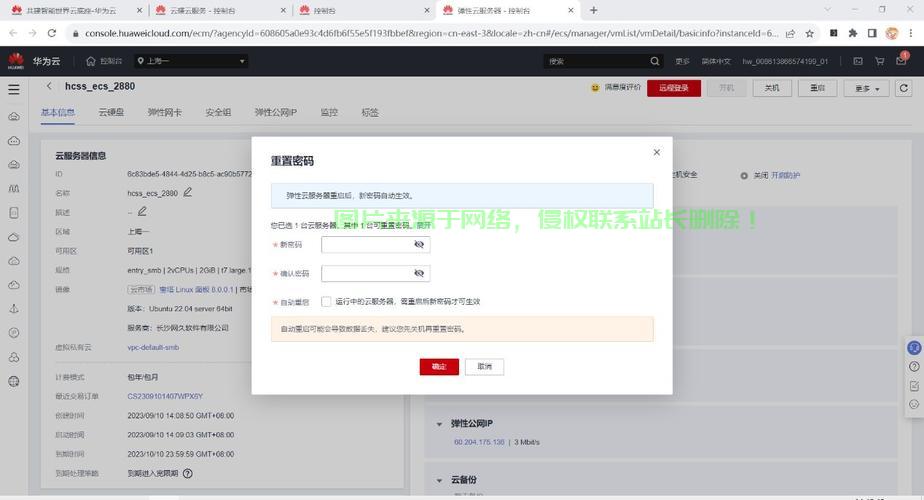The width and height of the screenshot is (924, 500).
Task: Click the refresh icon next to More
Action: click(x=903, y=88)
